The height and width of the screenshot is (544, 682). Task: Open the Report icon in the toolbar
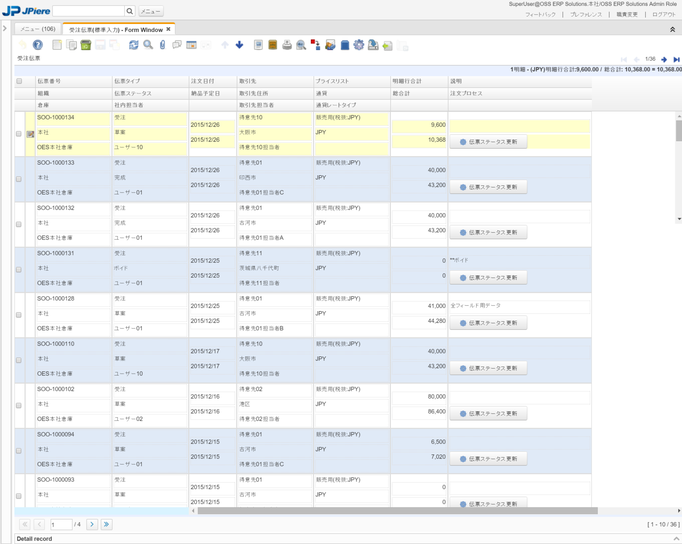[x=258, y=45]
